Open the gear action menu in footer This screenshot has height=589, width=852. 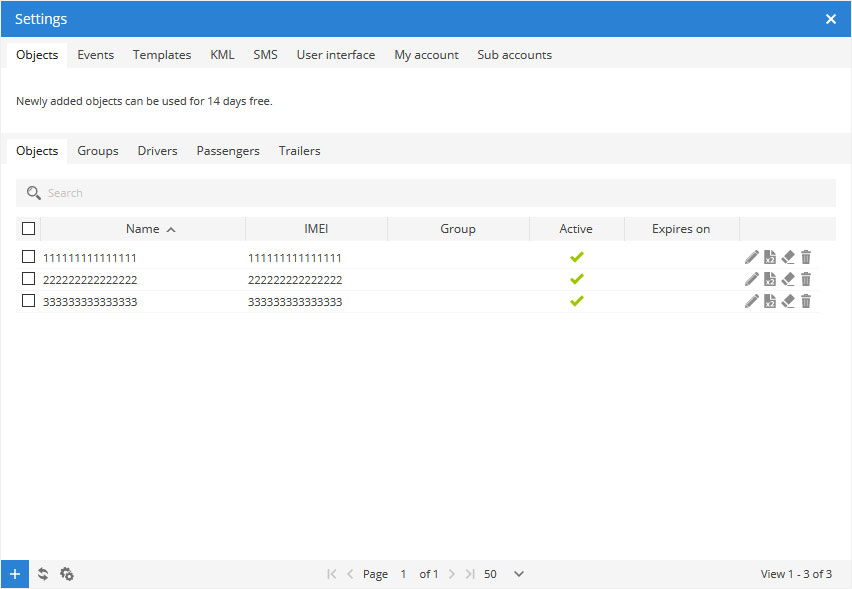[67, 574]
